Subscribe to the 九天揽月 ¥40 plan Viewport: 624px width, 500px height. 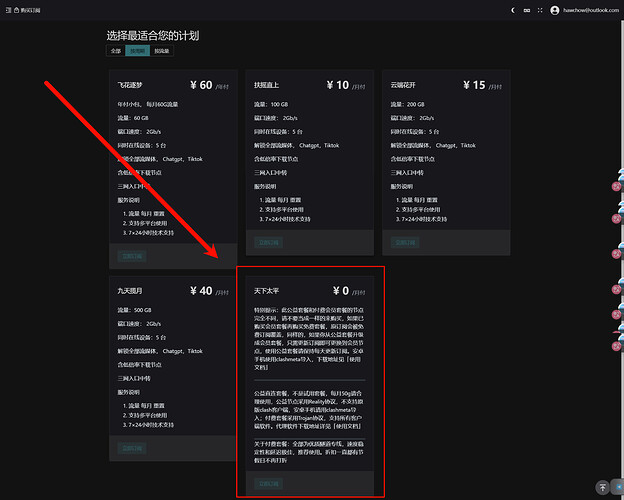[x=132, y=448]
